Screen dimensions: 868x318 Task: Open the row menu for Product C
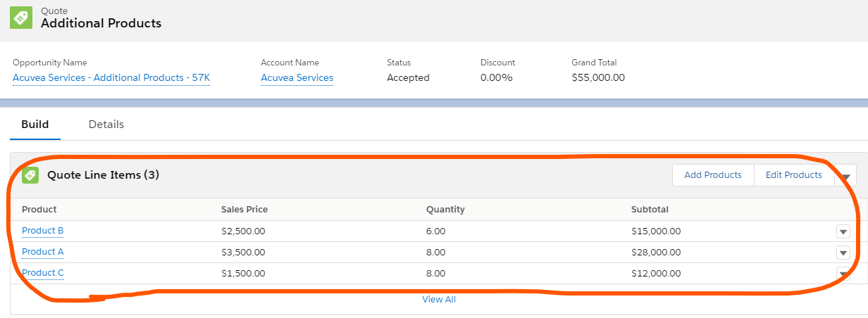(843, 274)
